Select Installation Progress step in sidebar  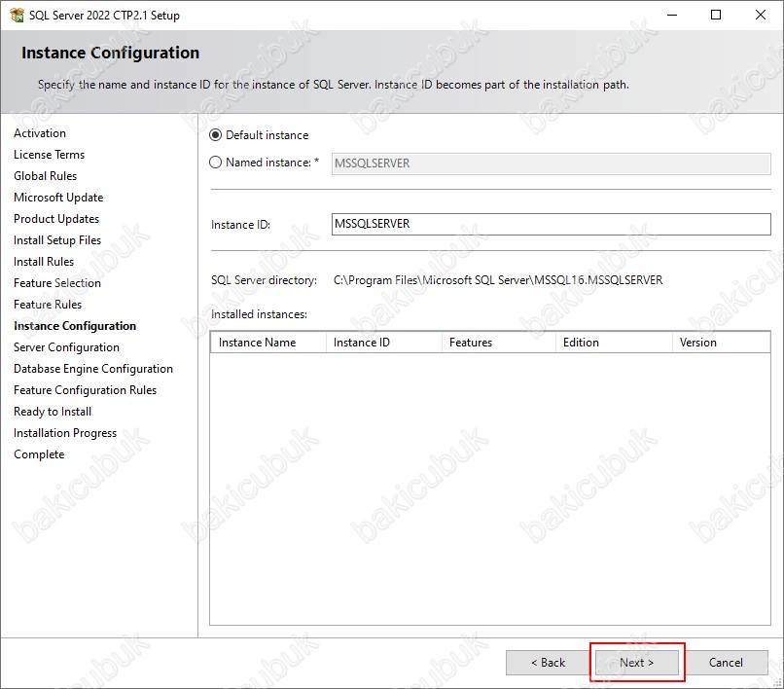pos(65,433)
